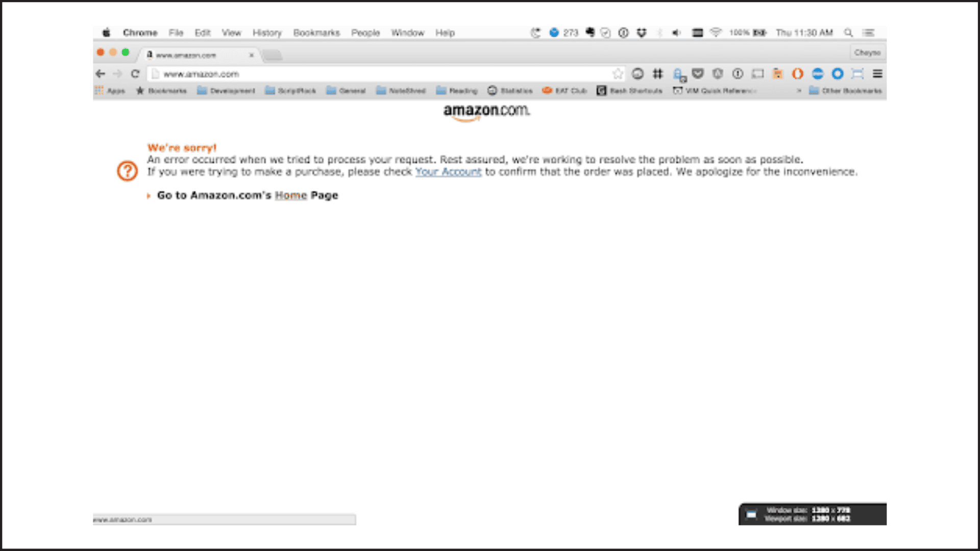Click the Dropbox menu bar icon
The width and height of the screenshot is (980, 551).
coord(642,33)
